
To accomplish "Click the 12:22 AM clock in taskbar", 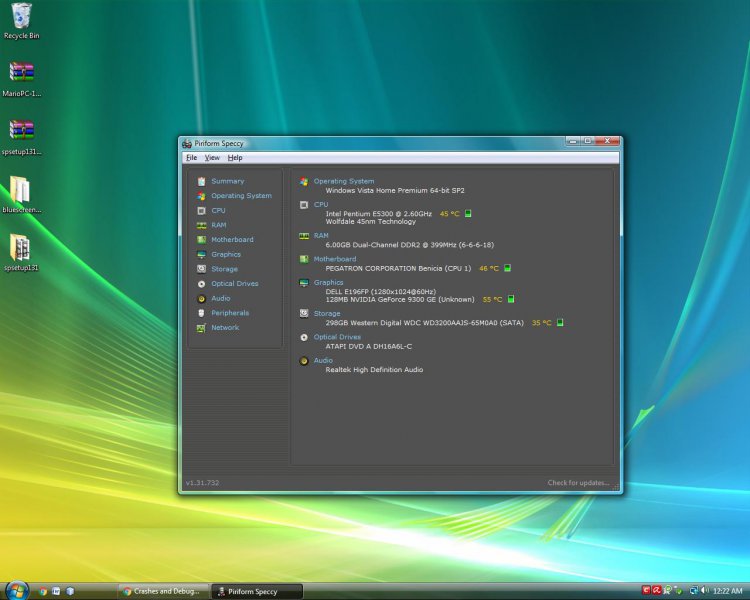I will tap(727, 591).
